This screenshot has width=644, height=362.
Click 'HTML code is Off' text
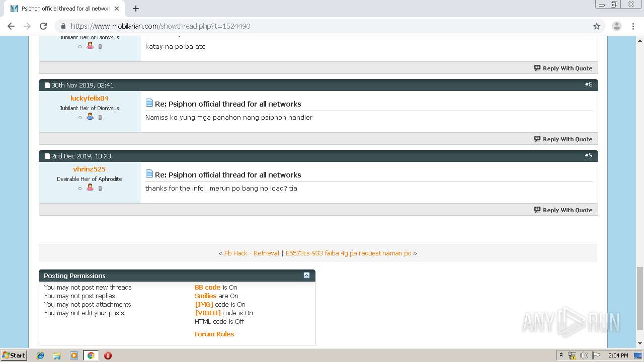coord(219,322)
